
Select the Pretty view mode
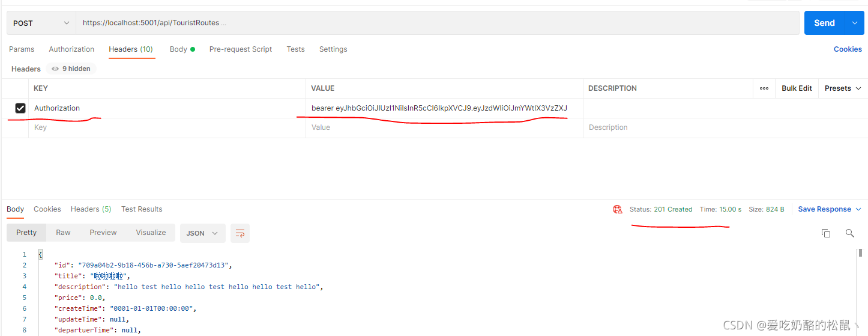coord(26,233)
